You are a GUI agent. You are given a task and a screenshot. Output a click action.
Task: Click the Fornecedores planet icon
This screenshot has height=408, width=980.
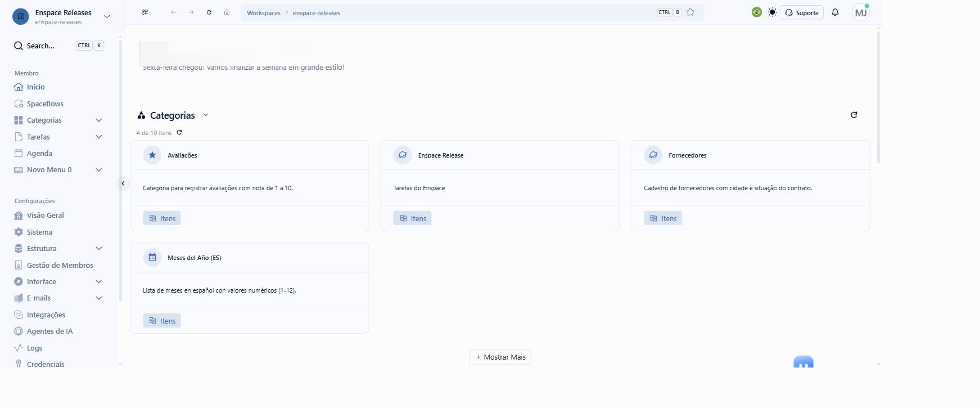(653, 155)
